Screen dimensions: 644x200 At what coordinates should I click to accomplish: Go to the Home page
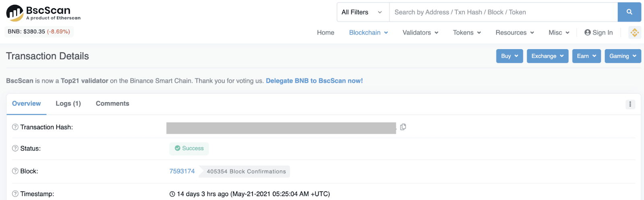(325, 33)
